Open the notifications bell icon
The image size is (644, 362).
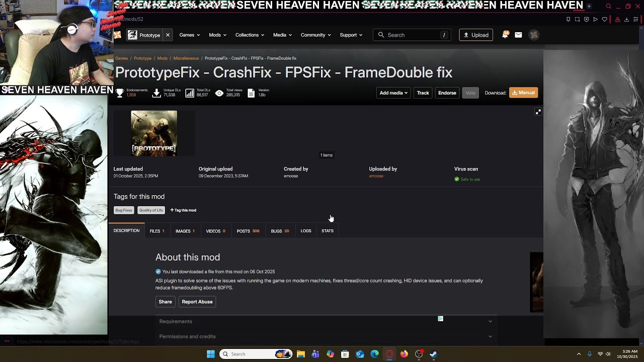(505, 35)
